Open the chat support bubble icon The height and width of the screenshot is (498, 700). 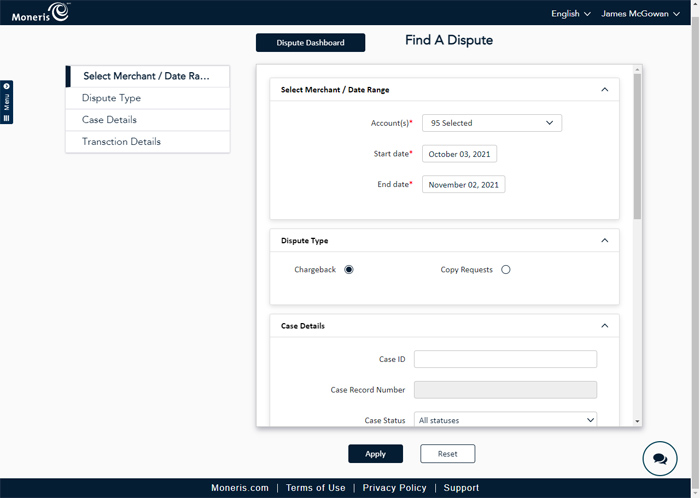[659, 459]
